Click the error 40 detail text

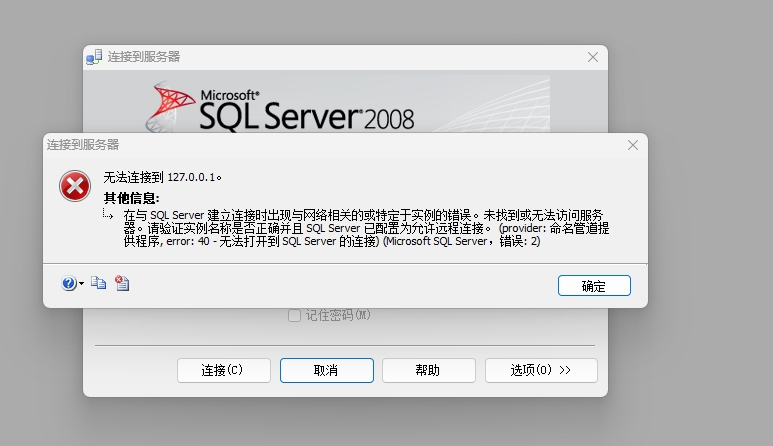pyautogui.click(x=330, y=241)
